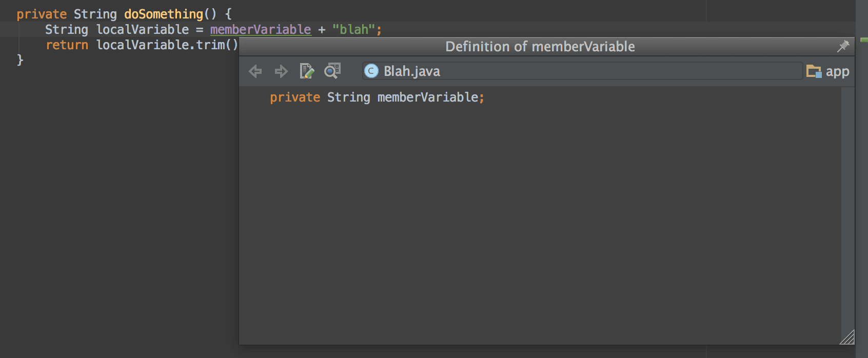Pin the Definition of memberVariable popup

843,47
